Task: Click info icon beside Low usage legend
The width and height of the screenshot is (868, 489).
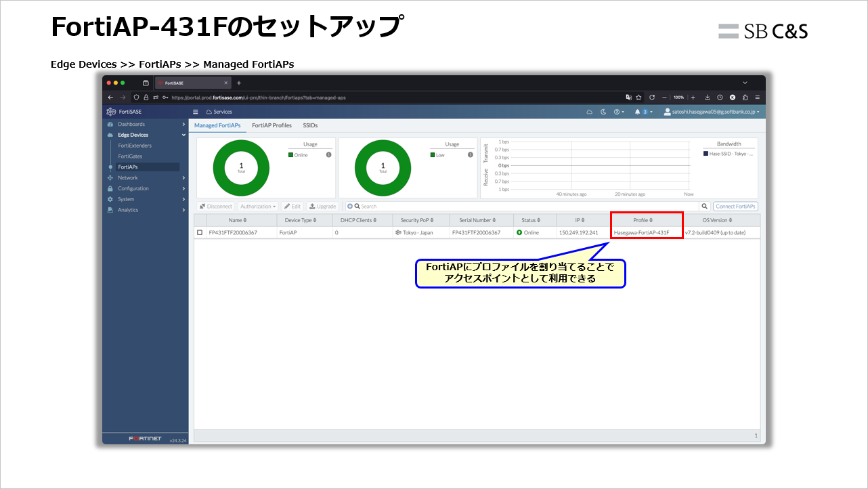Action: pyautogui.click(x=471, y=155)
